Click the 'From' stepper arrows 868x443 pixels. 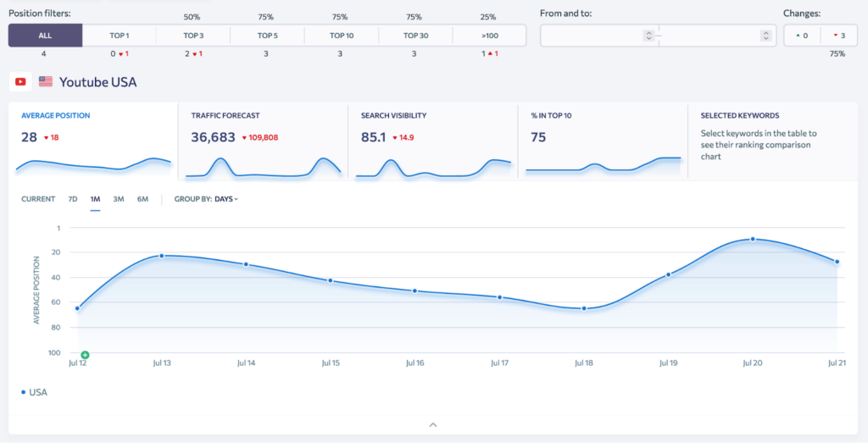(648, 36)
